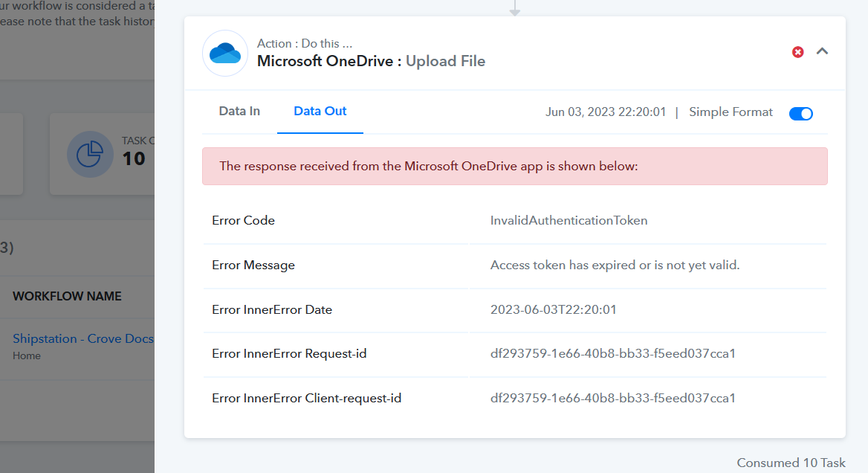The image size is (868, 473).
Task: Click the task count pie chart icon
Action: pos(90,154)
